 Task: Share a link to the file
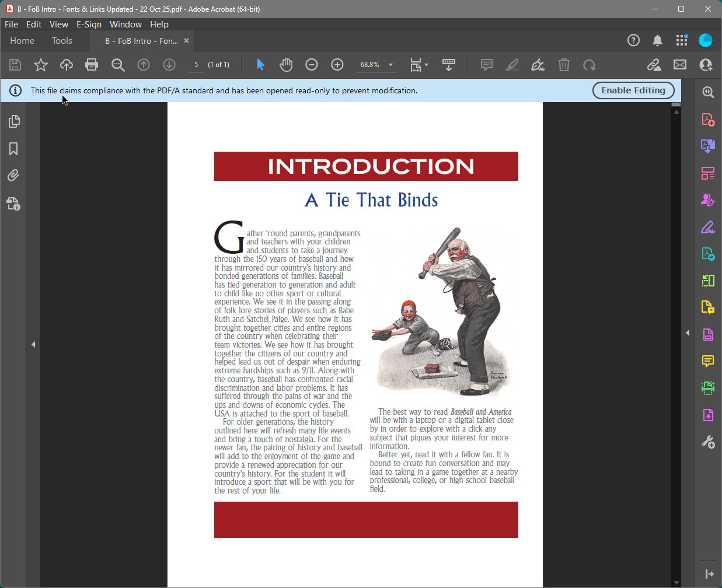click(654, 65)
